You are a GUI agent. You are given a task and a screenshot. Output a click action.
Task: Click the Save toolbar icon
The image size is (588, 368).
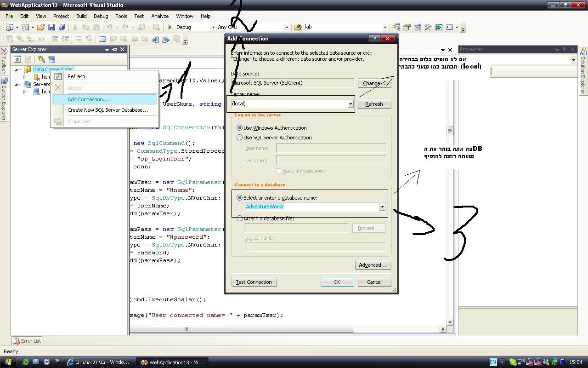pos(51,27)
